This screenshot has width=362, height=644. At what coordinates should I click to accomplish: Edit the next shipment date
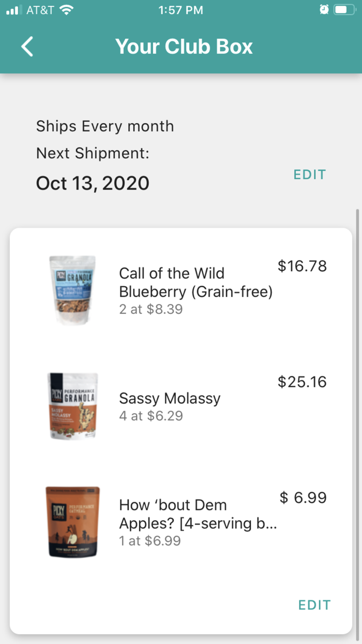click(x=309, y=174)
